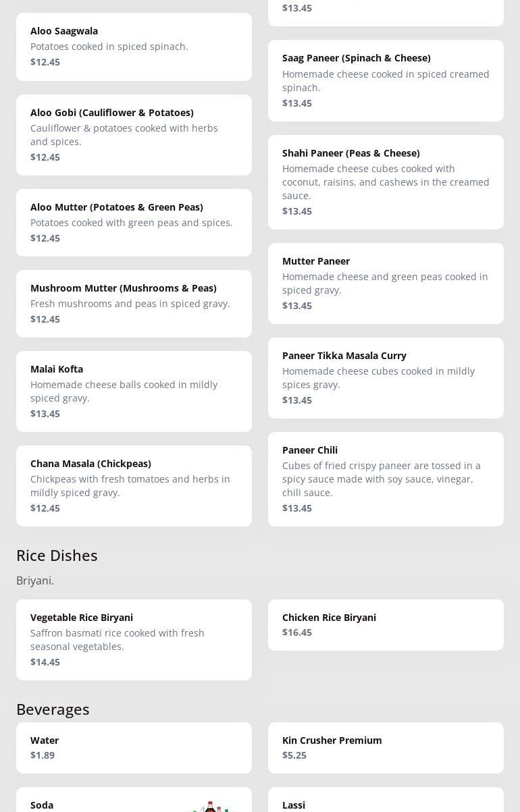This screenshot has width=520, height=812.
Task: Choose Aloo Mutter (Potatoes & Green Peas)
Action: [134, 222]
